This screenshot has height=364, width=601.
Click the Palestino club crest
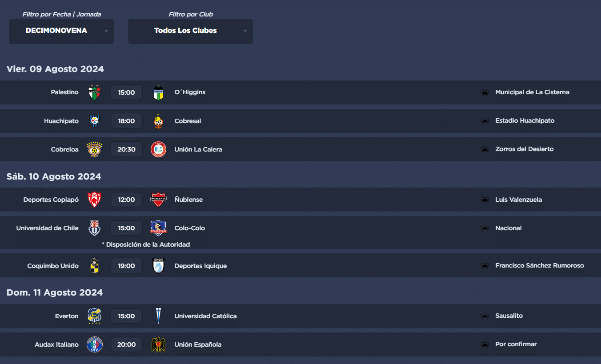(x=95, y=92)
